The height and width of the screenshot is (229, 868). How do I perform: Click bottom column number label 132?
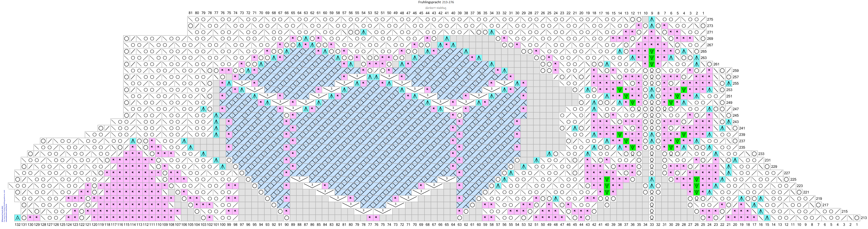click(17, 224)
